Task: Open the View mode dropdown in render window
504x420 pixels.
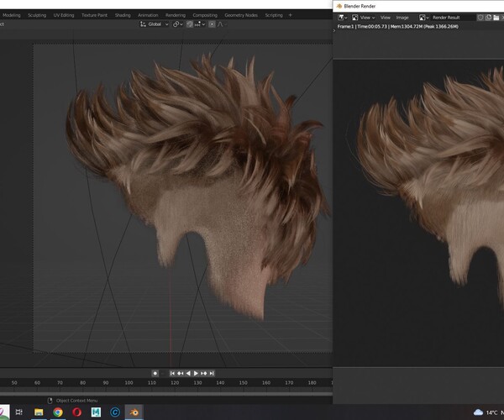Action: tap(363, 18)
